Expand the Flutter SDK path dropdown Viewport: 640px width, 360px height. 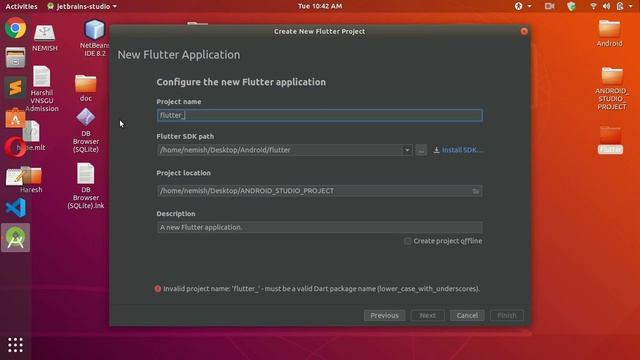tap(407, 150)
